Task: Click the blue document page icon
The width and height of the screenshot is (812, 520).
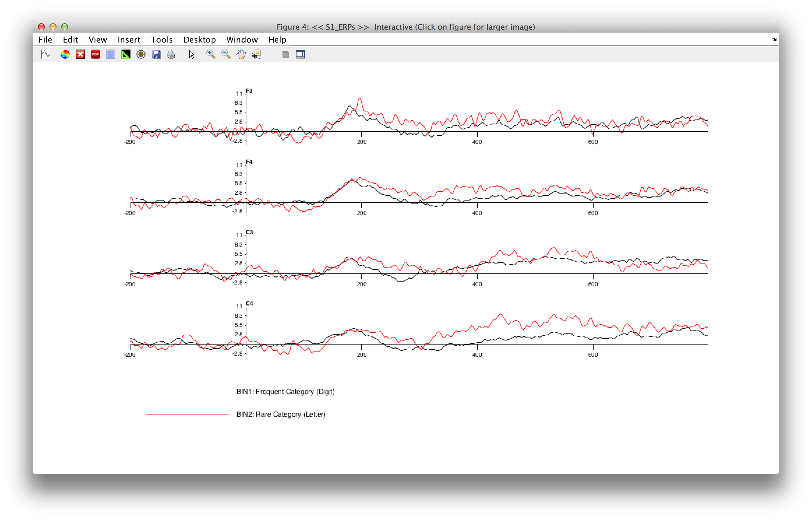Action: tap(111, 55)
